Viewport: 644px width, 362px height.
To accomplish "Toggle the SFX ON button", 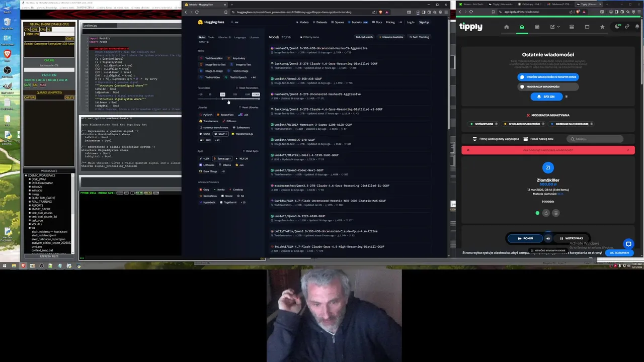I will tap(546, 97).
